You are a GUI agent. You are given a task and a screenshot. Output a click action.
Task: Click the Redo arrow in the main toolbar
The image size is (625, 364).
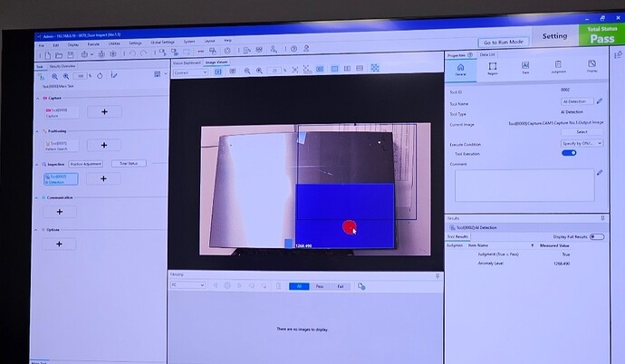pyautogui.click(x=143, y=53)
